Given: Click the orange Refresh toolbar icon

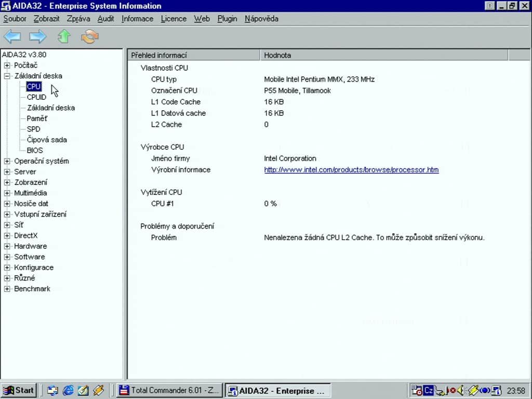Looking at the screenshot, I should (x=90, y=36).
